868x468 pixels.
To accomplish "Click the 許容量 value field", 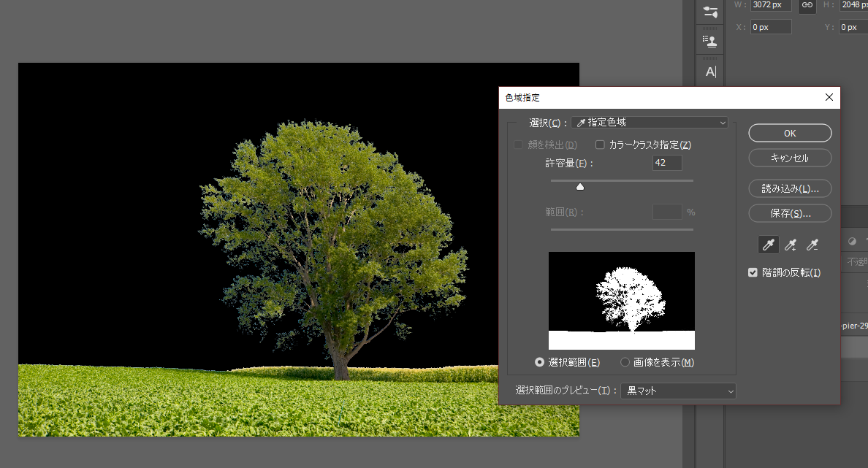I will point(667,163).
